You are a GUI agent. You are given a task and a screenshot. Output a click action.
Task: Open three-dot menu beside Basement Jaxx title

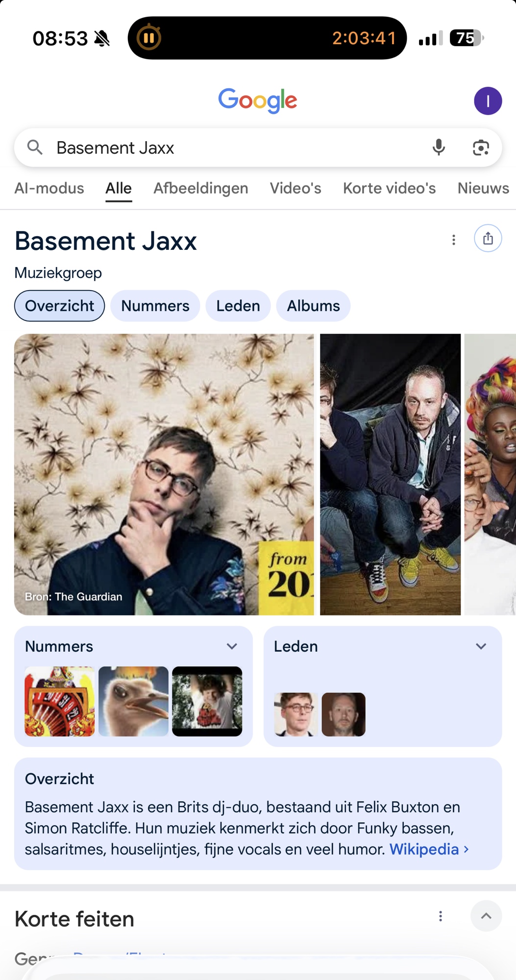pos(454,240)
